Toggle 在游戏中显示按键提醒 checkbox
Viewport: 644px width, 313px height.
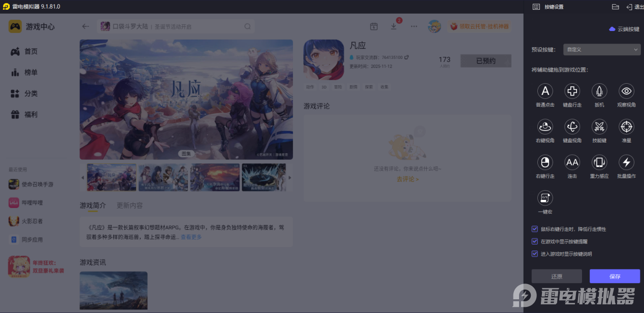click(x=534, y=241)
